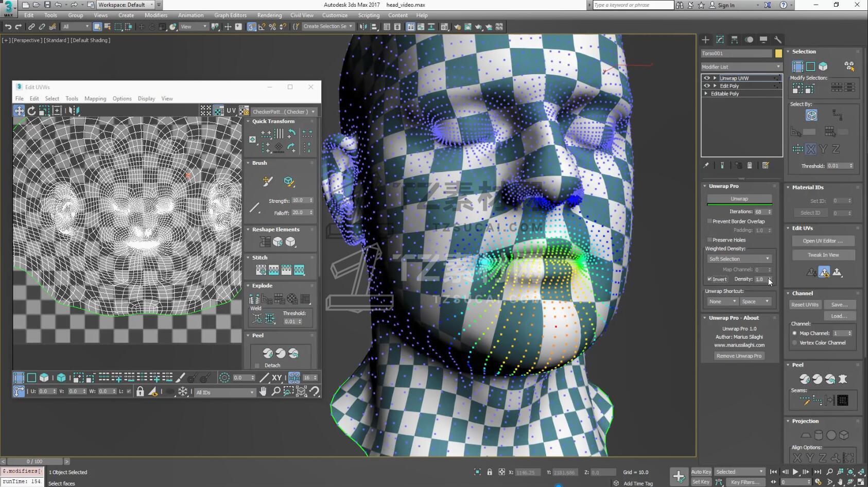Open the Mapping menu in Edit UVWs
The image size is (868, 487).
[x=95, y=99]
